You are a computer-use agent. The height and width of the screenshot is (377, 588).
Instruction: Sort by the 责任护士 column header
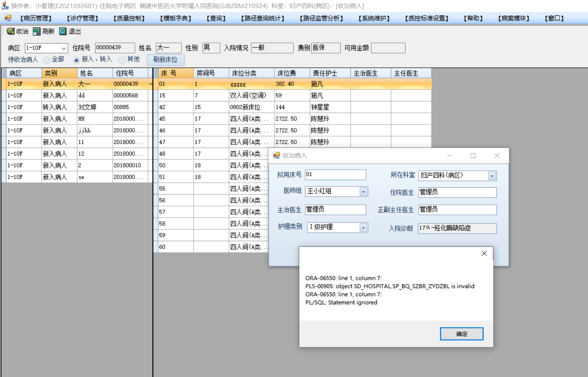coord(330,73)
